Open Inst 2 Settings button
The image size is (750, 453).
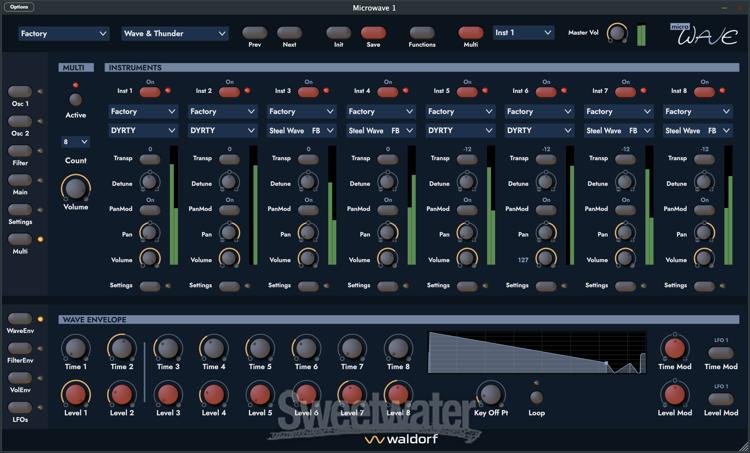230,286
